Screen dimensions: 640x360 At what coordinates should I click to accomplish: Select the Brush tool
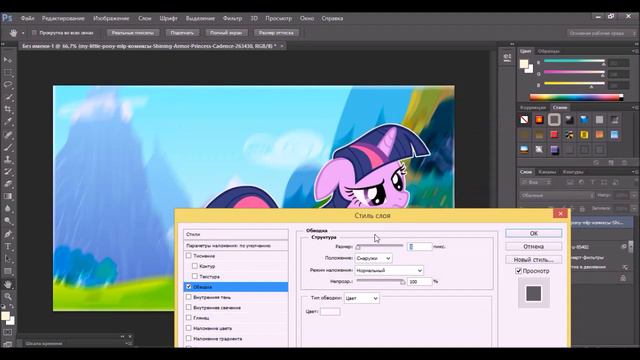click(8, 147)
